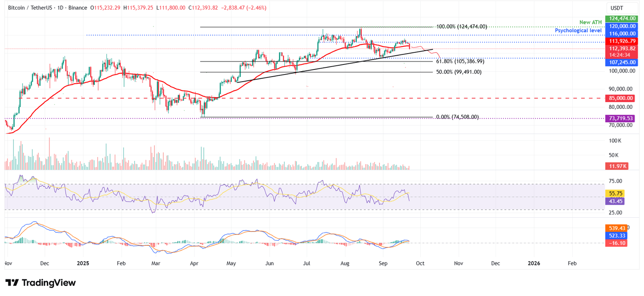Select the blue 120,000.00 price label
This screenshot has height=296, width=644.
click(x=621, y=26)
